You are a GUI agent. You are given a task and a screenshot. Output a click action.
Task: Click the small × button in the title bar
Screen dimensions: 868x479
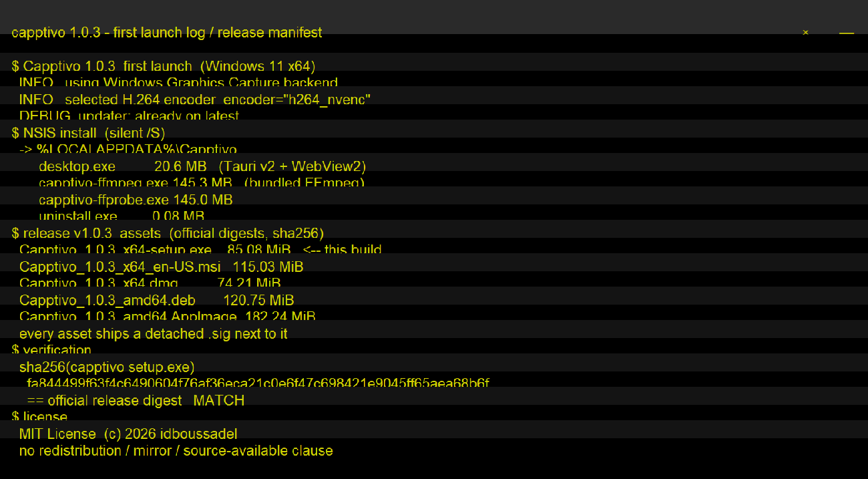[805, 32]
